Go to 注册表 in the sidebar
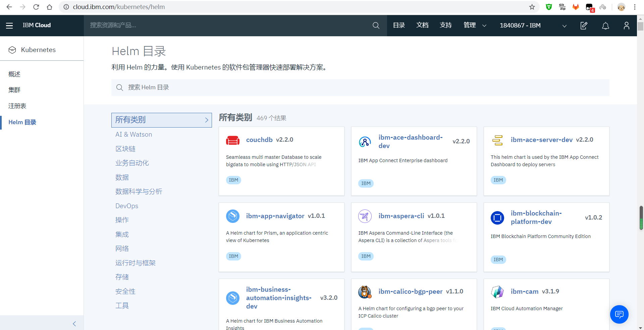 17,106
